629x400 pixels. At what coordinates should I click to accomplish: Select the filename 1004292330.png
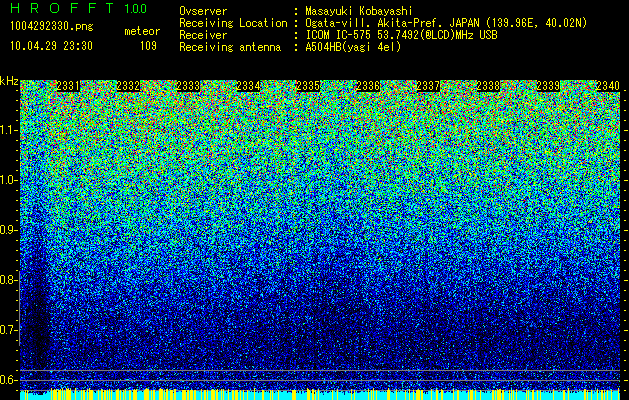52,26
